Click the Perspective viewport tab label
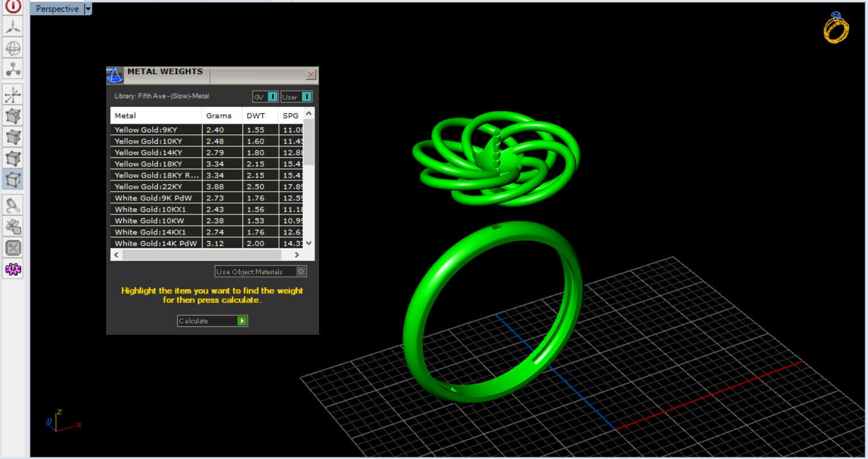This screenshot has width=868, height=459. (57, 9)
